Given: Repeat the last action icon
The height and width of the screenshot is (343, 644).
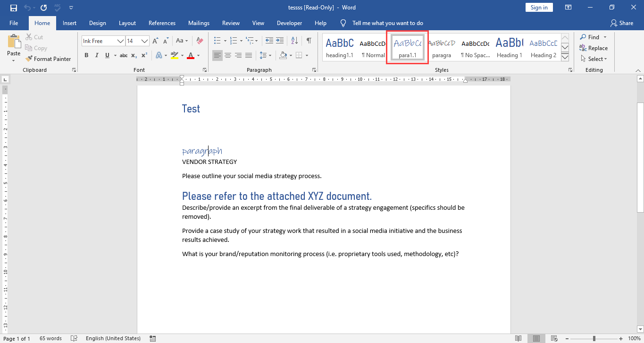Looking at the screenshot, I should click(43, 8).
